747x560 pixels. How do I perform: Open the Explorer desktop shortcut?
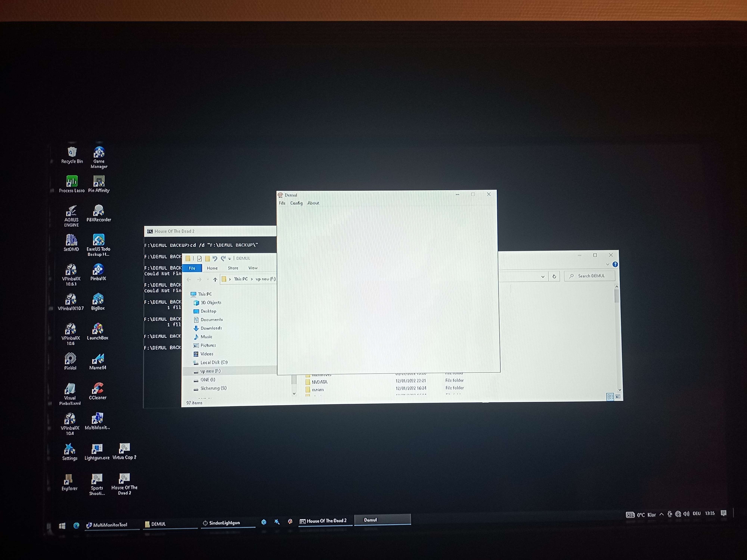click(x=69, y=482)
